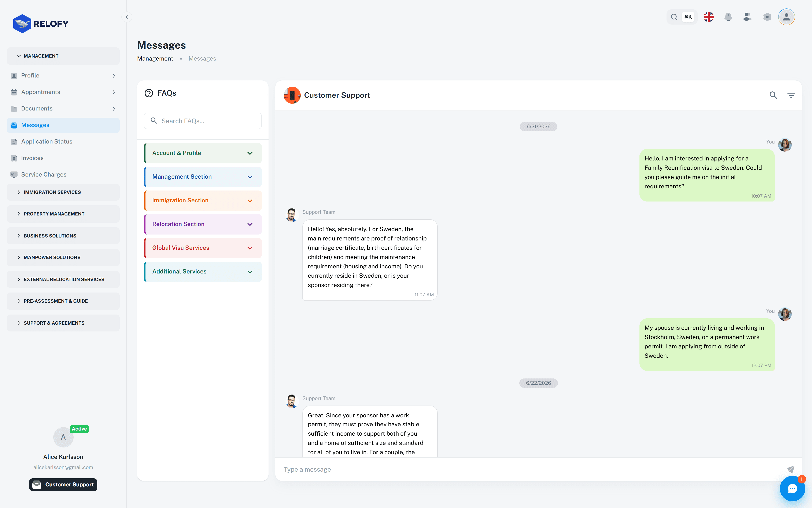Viewport: 812px width, 508px height.
Task: Search within the Customer Support chat
Action: click(x=773, y=95)
